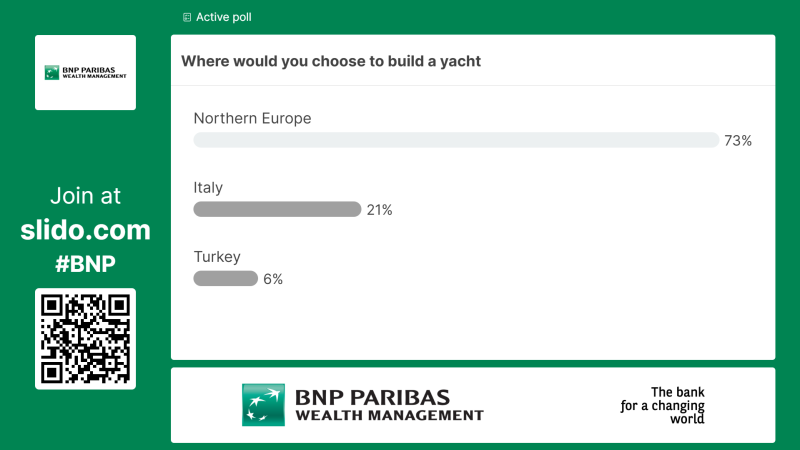
Task: Click the Italy result bar
Action: click(x=277, y=210)
